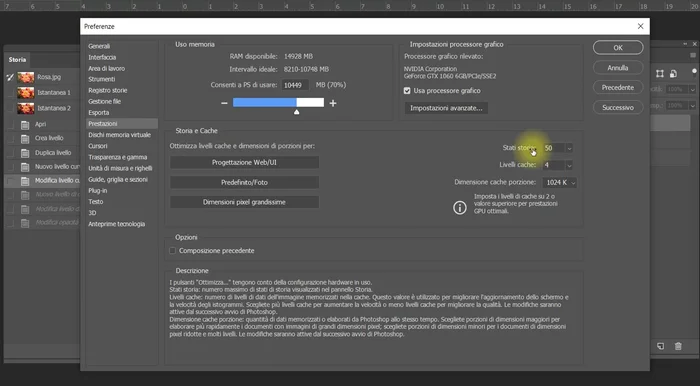Click the icon of Modifica livello cu highlighted state

25,181
